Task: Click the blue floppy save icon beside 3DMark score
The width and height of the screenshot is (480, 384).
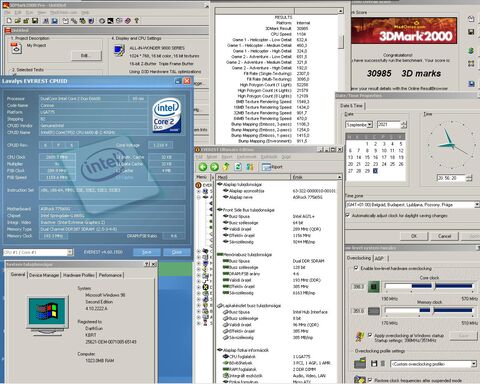Action: click(x=471, y=84)
